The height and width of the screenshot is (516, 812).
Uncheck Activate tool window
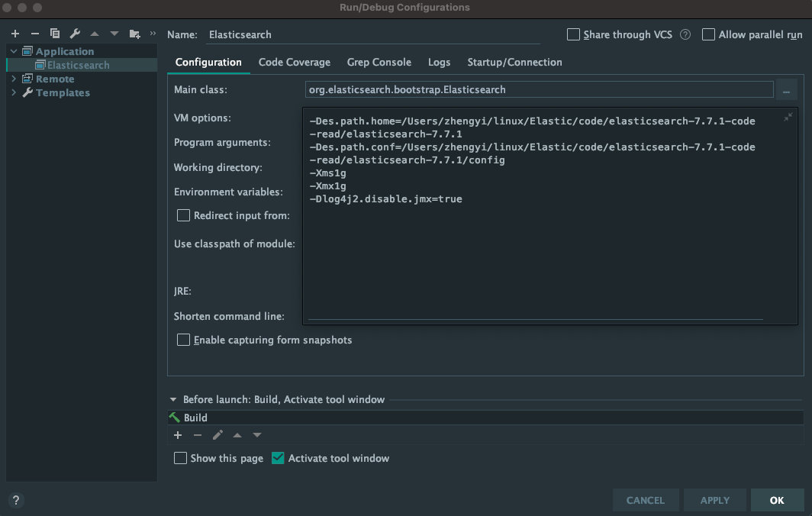[x=278, y=458]
